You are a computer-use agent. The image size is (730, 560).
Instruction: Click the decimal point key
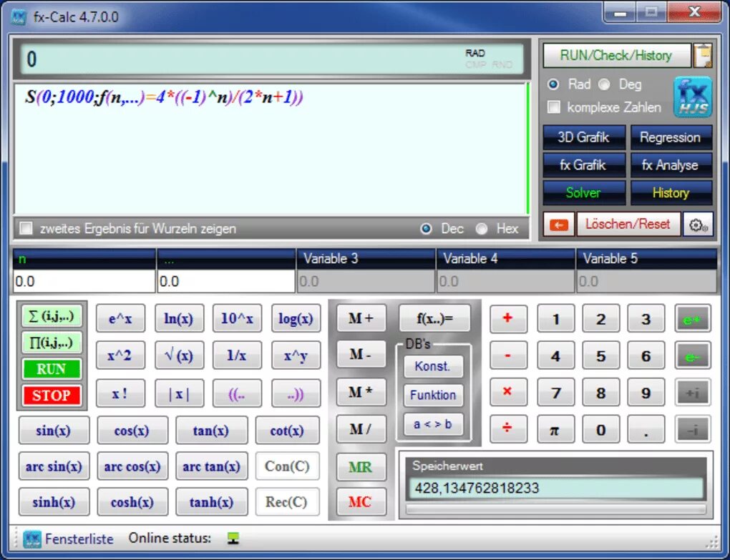click(x=646, y=429)
